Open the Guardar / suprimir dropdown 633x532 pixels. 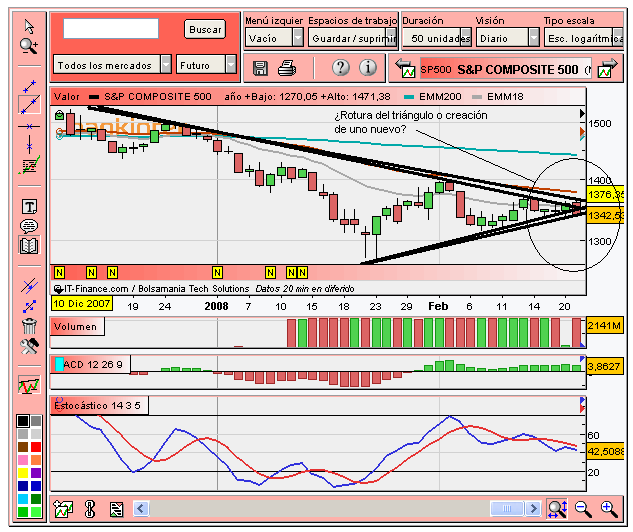coord(352,38)
